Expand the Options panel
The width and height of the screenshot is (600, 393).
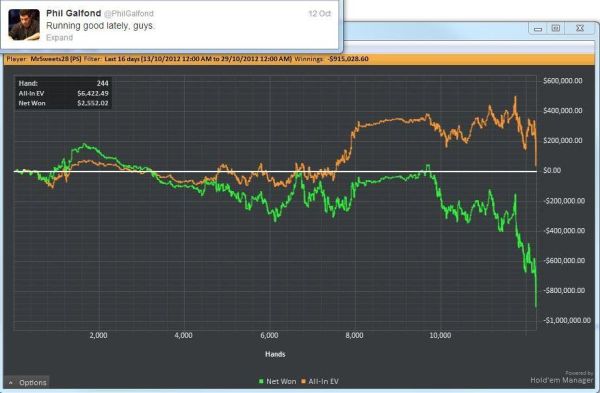(27, 382)
